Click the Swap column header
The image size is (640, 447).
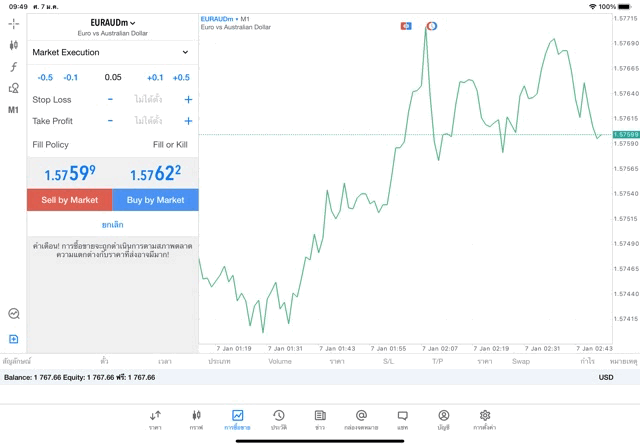tap(521, 361)
